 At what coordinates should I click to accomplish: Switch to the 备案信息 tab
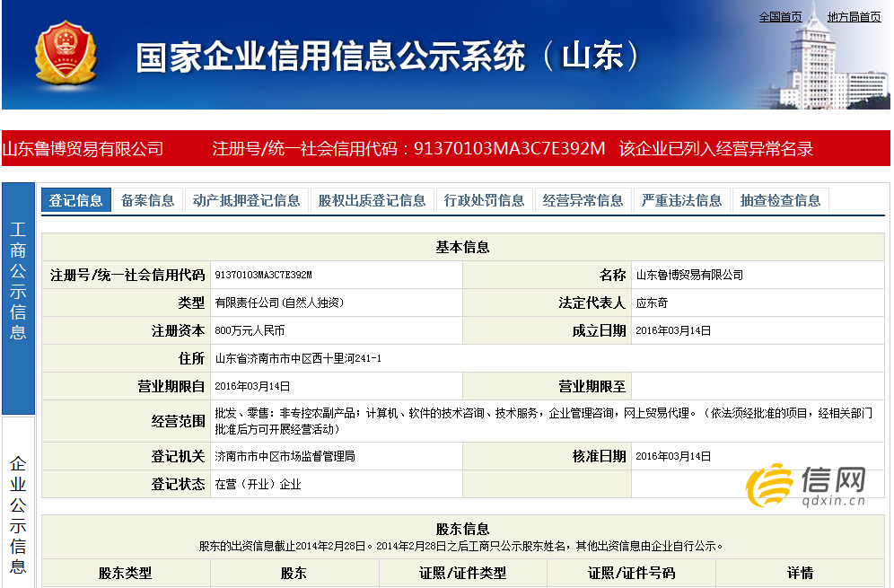click(x=148, y=200)
